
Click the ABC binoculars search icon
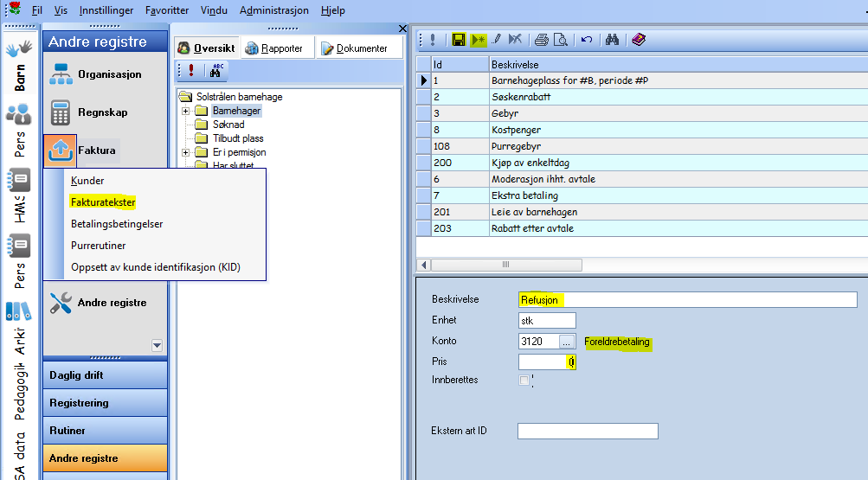point(215,70)
